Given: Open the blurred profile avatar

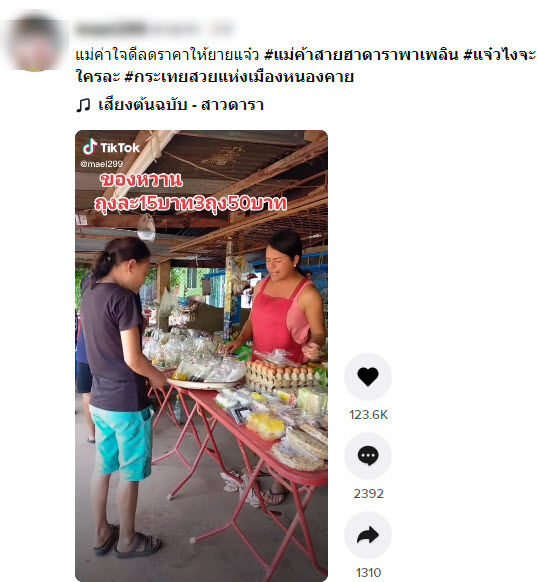Looking at the screenshot, I should click(35, 43).
